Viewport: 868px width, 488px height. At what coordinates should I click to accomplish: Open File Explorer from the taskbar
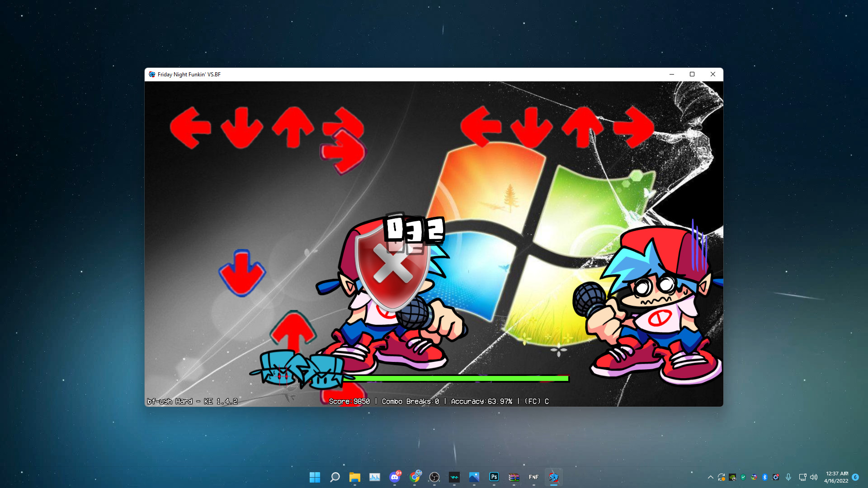pos(354,477)
